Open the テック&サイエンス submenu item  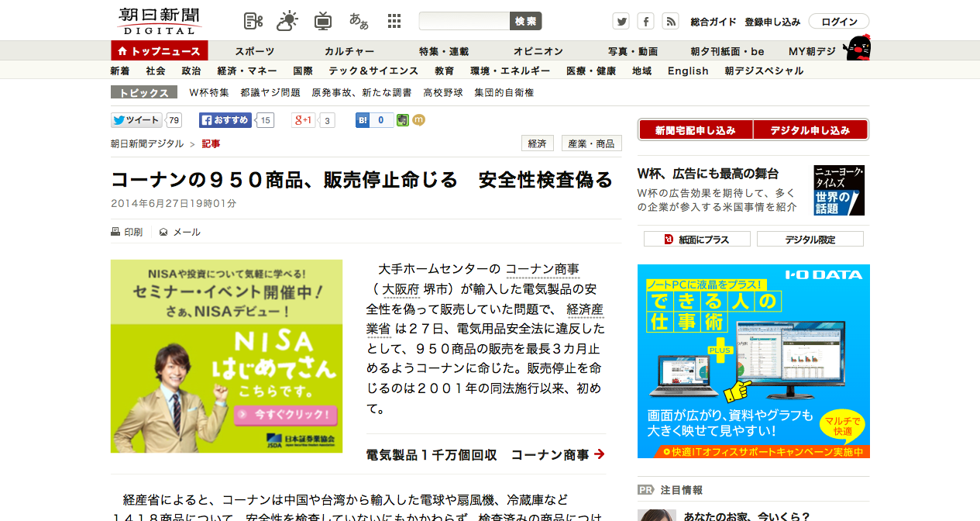point(373,71)
